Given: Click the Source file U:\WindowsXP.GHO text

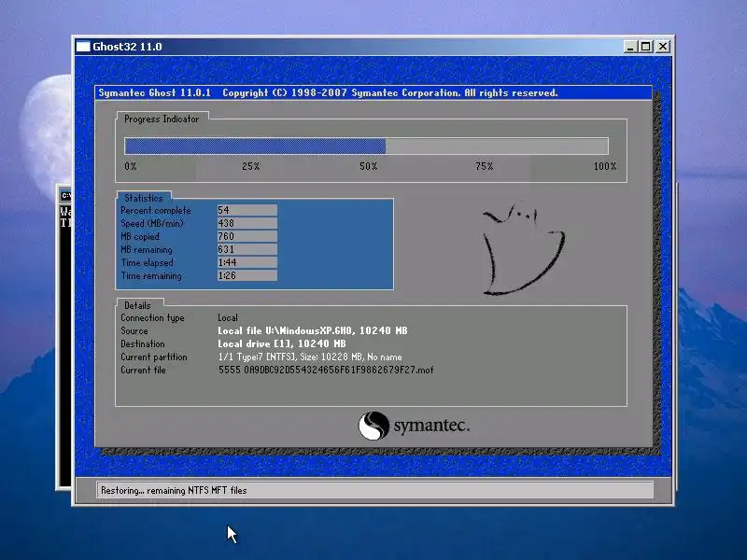Looking at the screenshot, I should pos(313,330).
